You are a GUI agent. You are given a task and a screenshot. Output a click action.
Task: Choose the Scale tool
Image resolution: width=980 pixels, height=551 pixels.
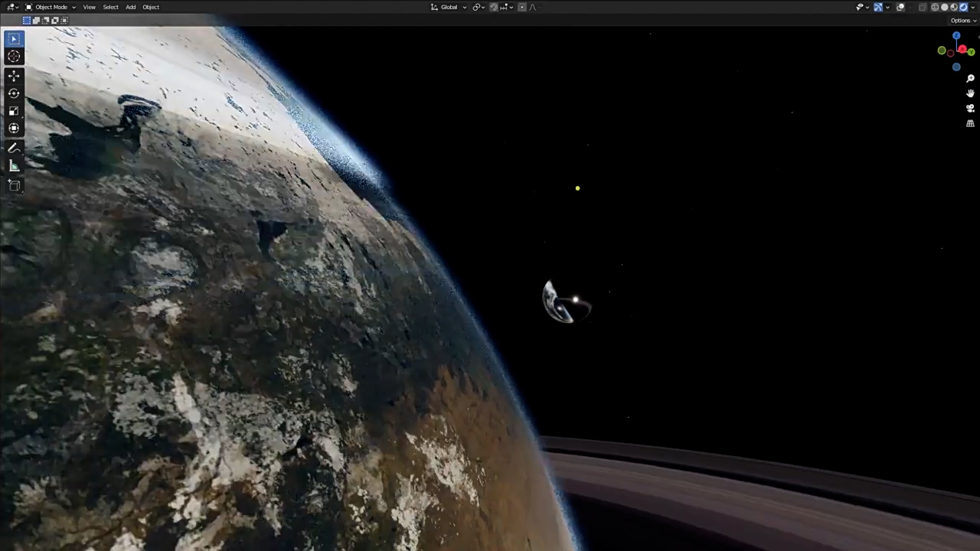pos(14,111)
